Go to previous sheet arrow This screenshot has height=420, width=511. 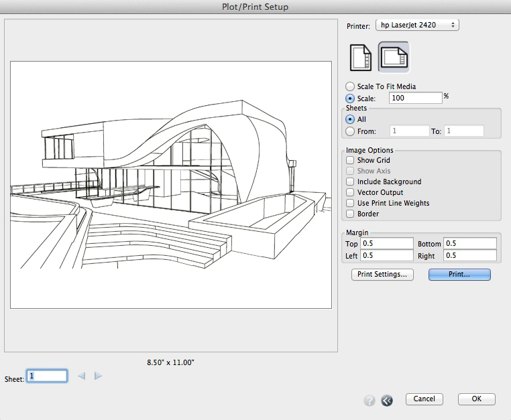(81, 376)
